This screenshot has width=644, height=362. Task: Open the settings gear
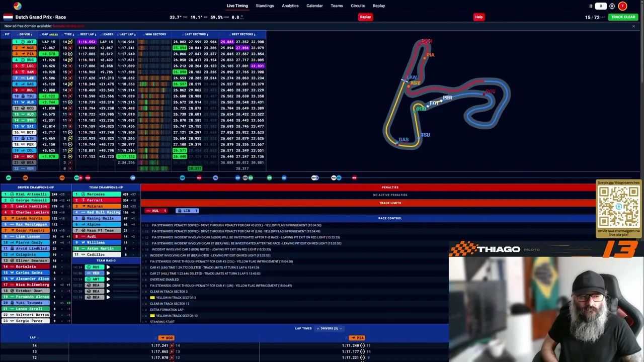point(612,6)
